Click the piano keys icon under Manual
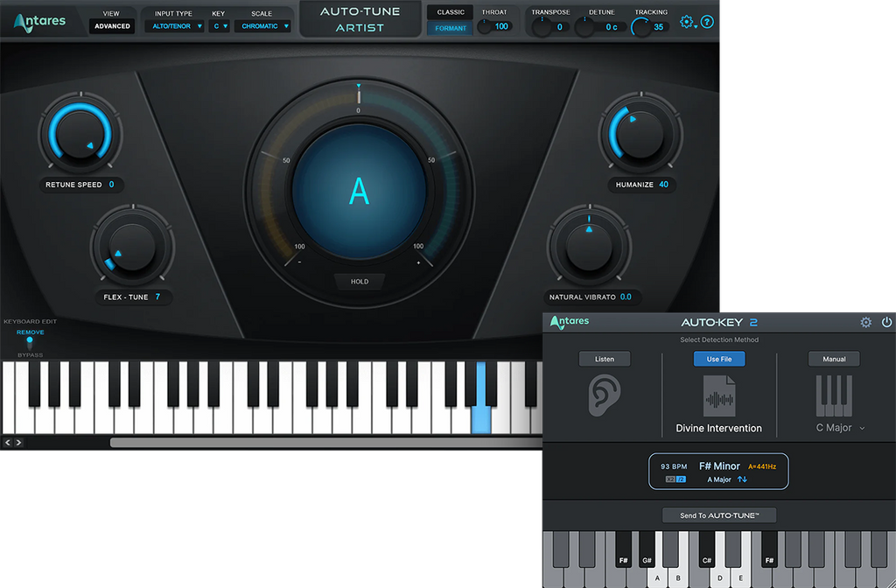The height and width of the screenshot is (588, 896). pyautogui.click(x=834, y=395)
